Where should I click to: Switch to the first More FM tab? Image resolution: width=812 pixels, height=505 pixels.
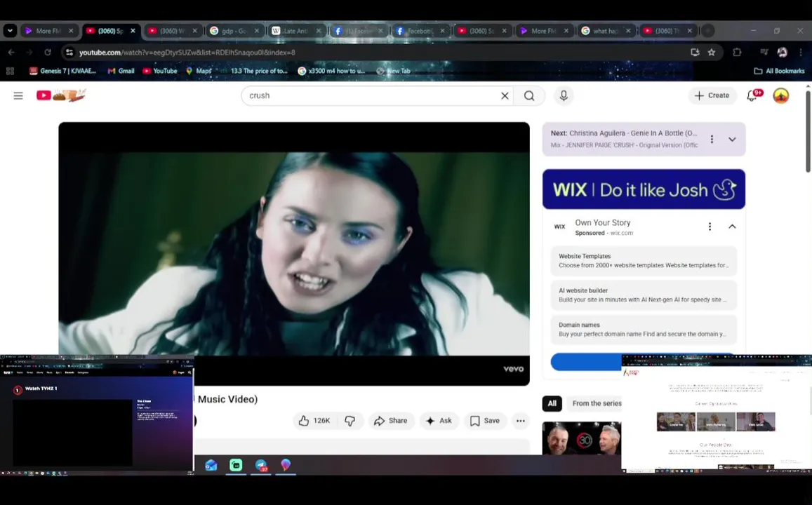pyautogui.click(x=48, y=31)
